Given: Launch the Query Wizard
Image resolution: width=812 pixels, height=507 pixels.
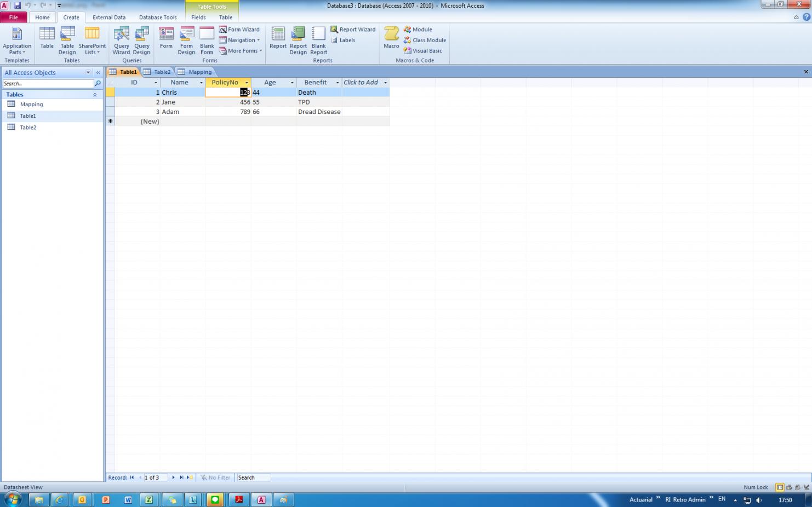Looking at the screenshot, I should 121,41.
